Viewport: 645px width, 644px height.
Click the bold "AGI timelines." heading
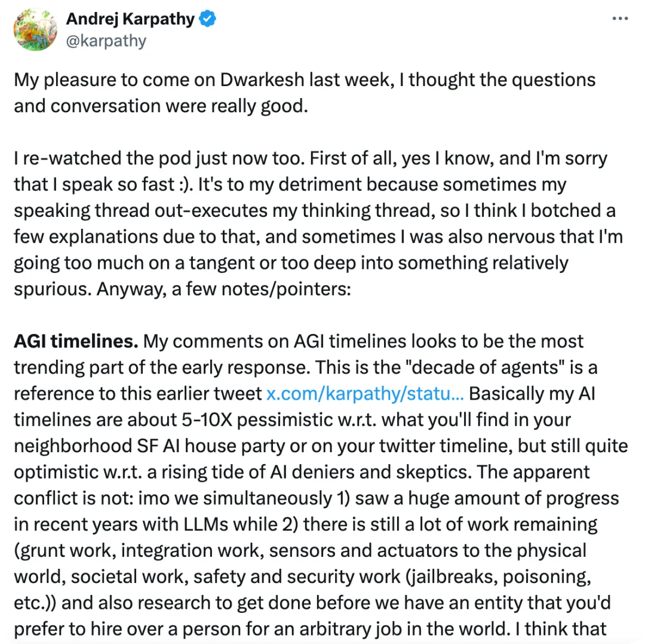click(x=76, y=342)
